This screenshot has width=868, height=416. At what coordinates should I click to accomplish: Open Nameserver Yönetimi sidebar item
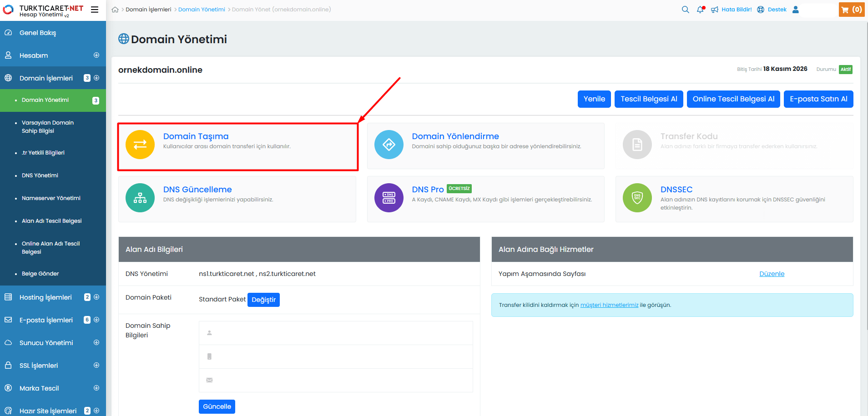coord(51,198)
